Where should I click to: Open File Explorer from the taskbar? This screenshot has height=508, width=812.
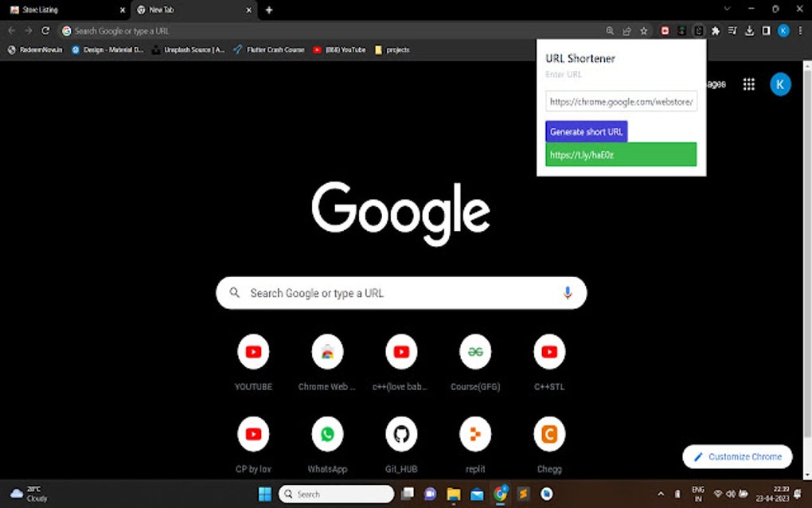453,494
